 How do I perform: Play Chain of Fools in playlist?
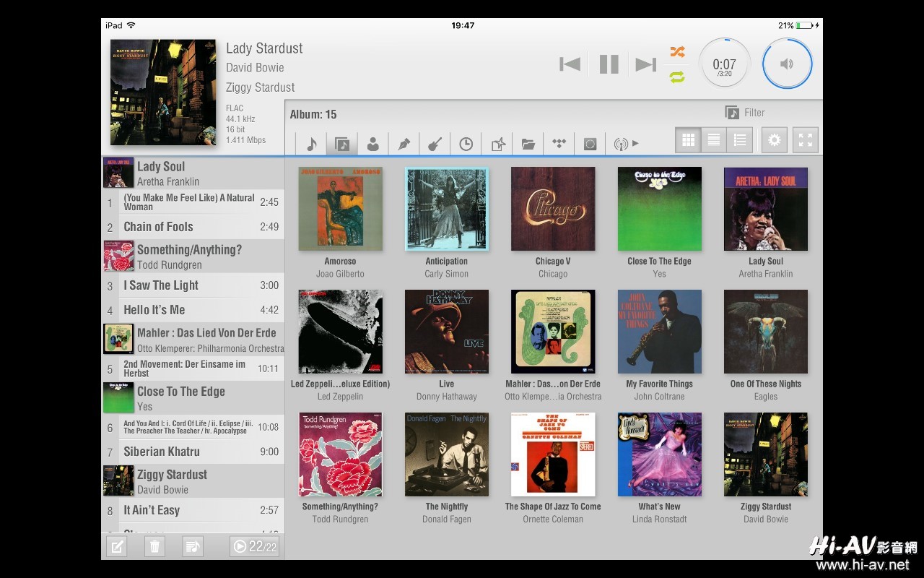pyautogui.click(x=193, y=227)
